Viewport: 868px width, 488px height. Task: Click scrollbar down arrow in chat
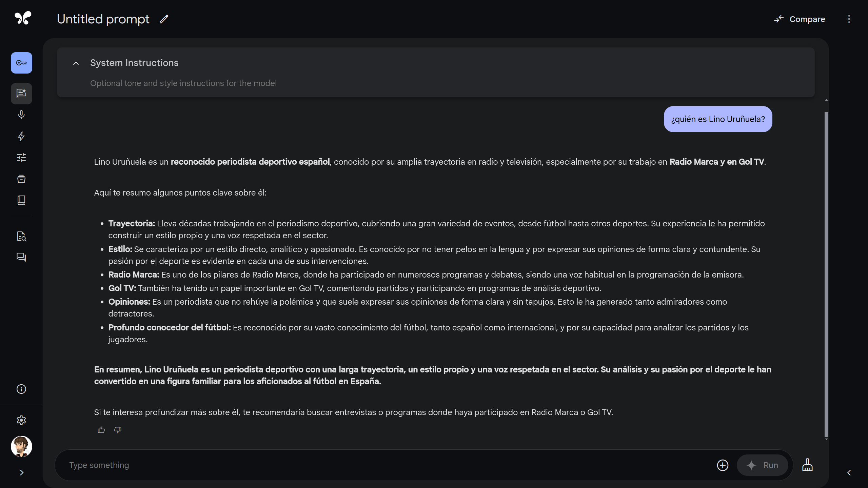[x=826, y=439]
